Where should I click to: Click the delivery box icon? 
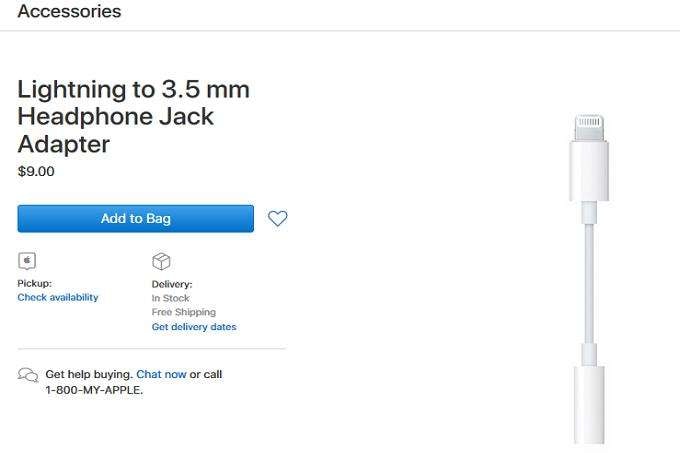coord(161,261)
